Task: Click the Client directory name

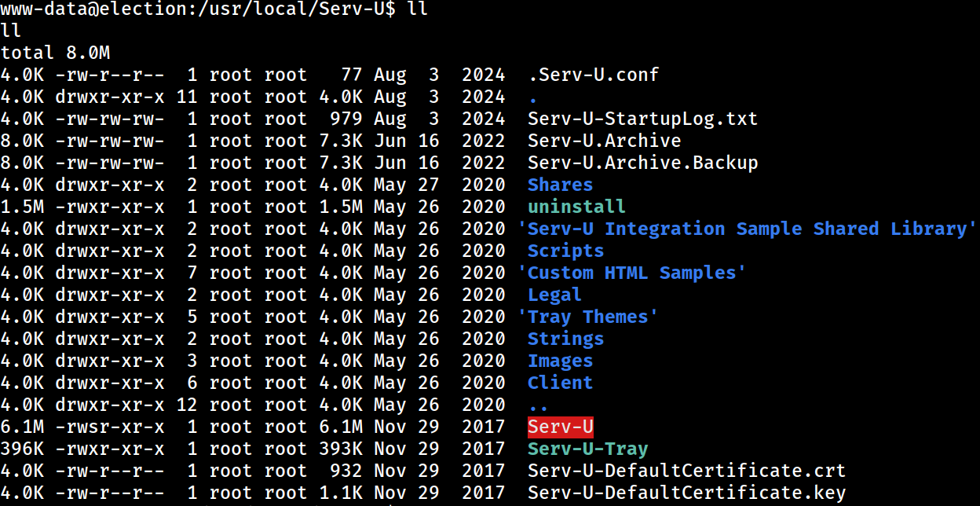Action: 560,383
